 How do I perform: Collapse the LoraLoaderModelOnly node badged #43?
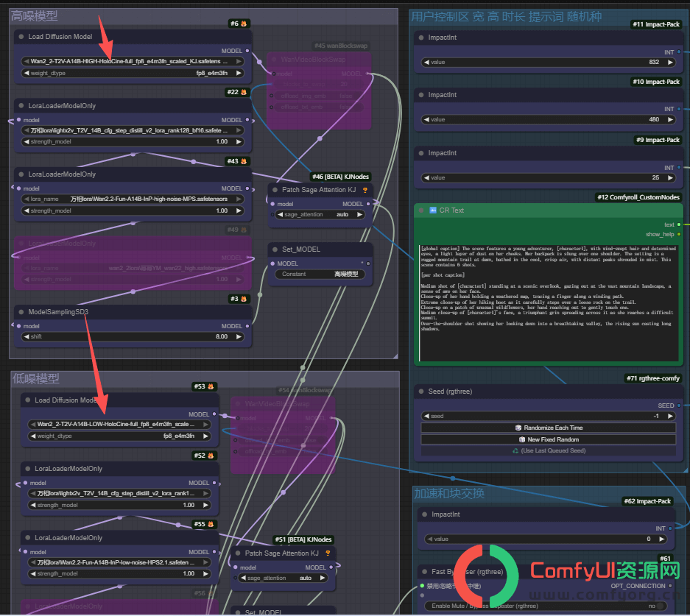[x=21, y=174]
